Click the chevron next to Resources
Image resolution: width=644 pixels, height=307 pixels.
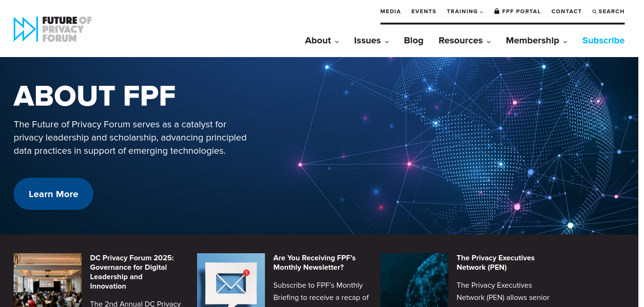[489, 41]
